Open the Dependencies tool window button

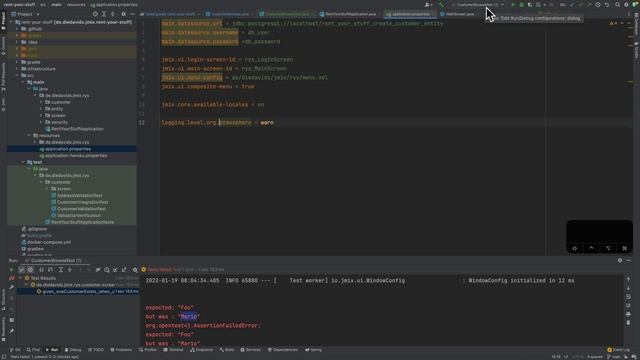coord(283,350)
